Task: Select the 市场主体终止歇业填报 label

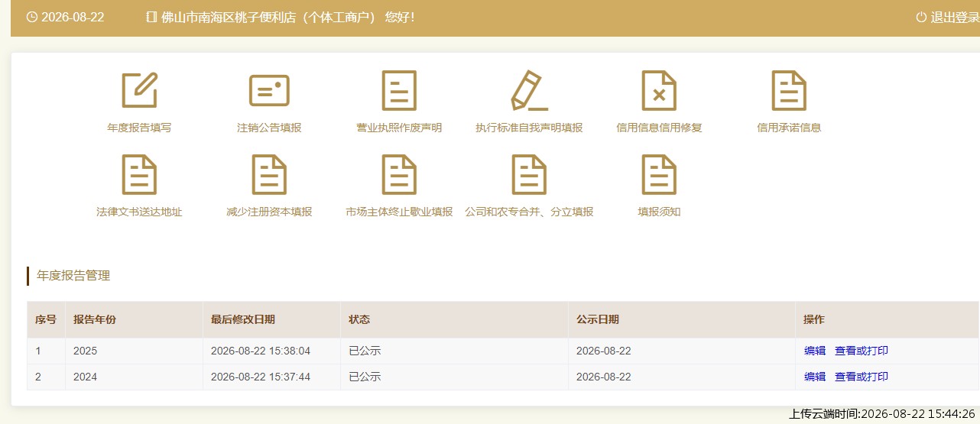Action: [x=399, y=212]
